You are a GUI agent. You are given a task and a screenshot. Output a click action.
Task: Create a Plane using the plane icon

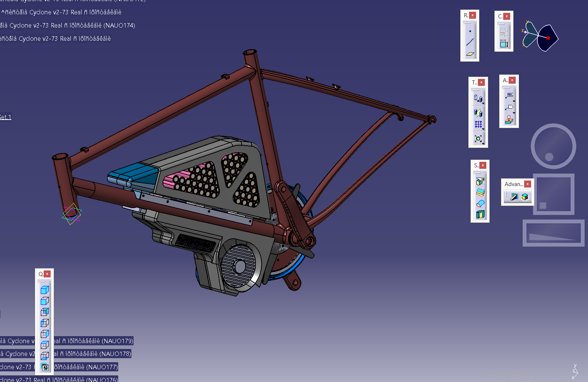click(470, 54)
